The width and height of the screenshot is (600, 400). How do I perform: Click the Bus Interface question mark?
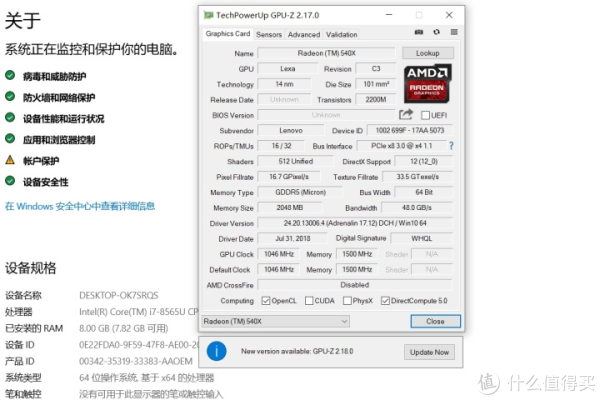coord(452,146)
